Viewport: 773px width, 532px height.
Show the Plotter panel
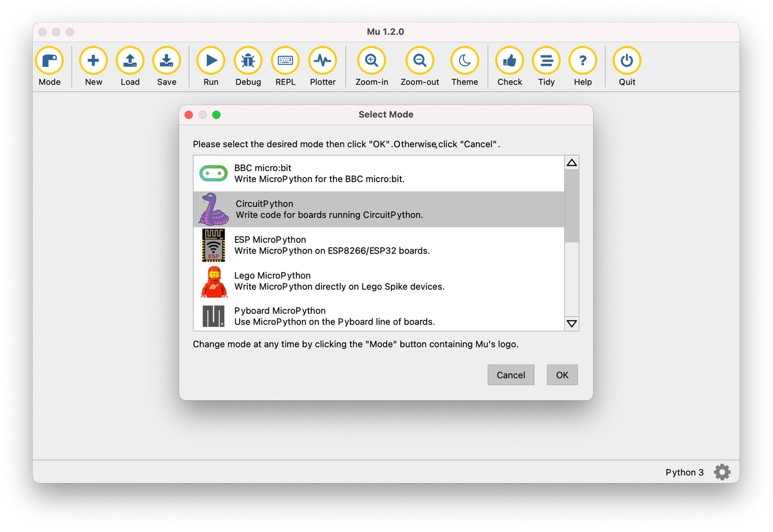pyautogui.click(x=323, y=66)
